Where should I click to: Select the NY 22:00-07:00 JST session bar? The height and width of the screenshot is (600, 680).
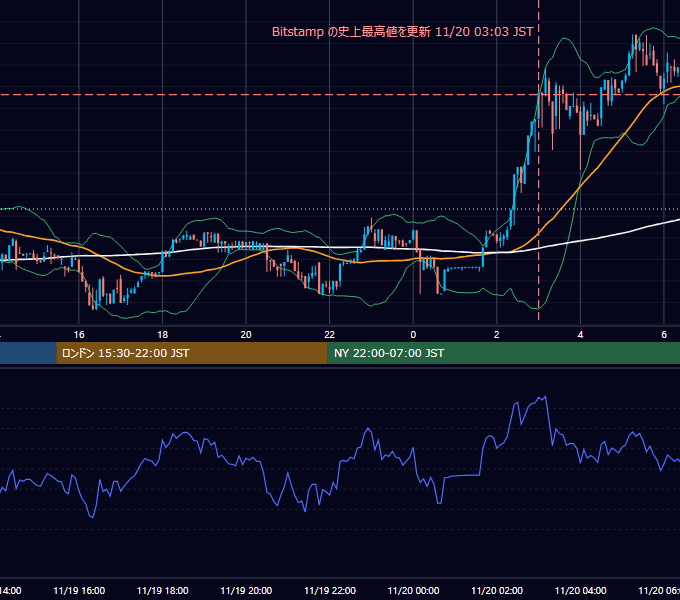click(504, 353)
